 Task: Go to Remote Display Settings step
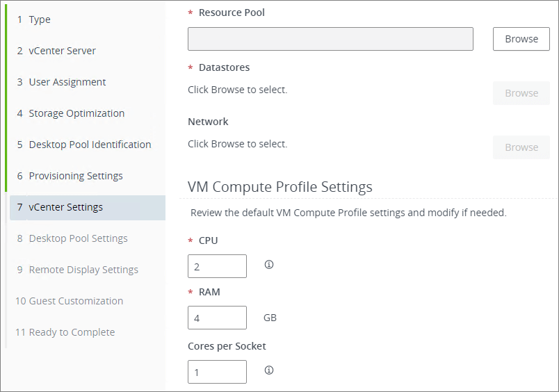coord(83,270)
